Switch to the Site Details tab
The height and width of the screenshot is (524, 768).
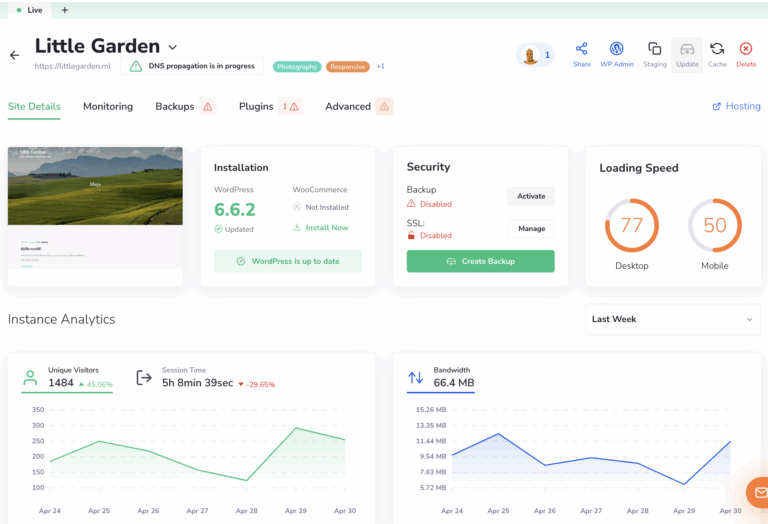[34, 106]
